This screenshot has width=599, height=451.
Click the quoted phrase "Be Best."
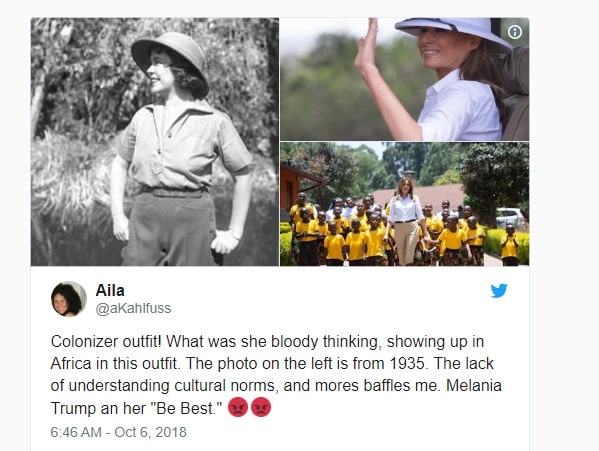pos(184,408)
